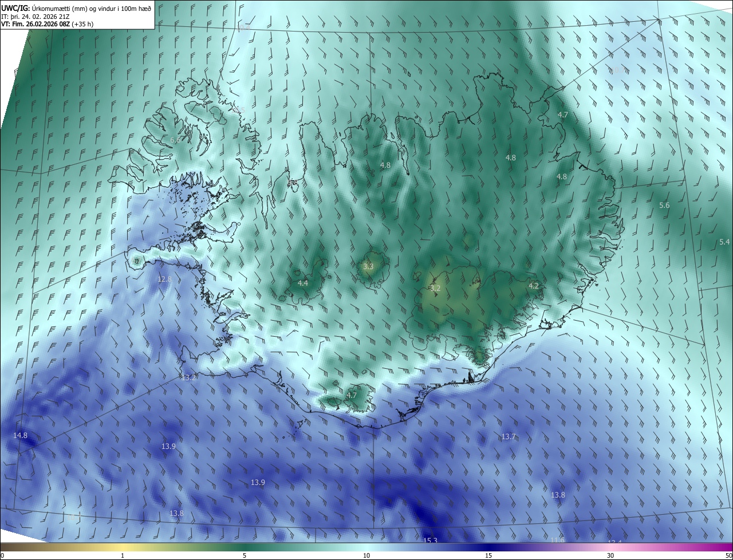Screen dimensions: 733x560
Task: Click the '30' tick on the color scale
Action: (610, 556)
